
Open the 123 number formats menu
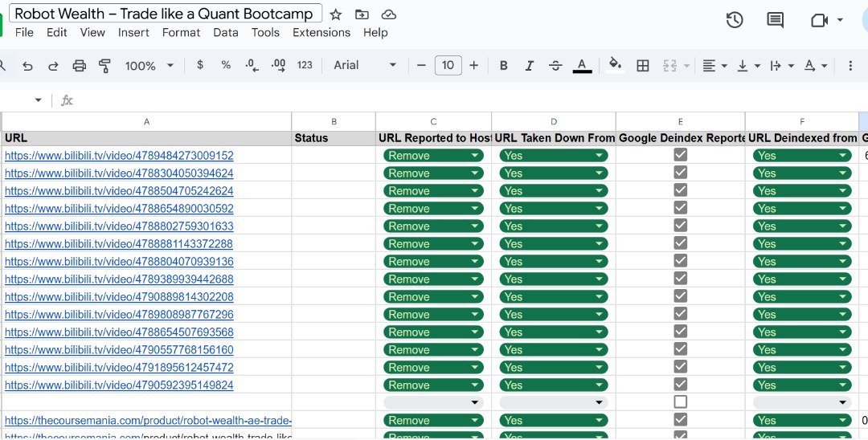(x=305, y=65)
